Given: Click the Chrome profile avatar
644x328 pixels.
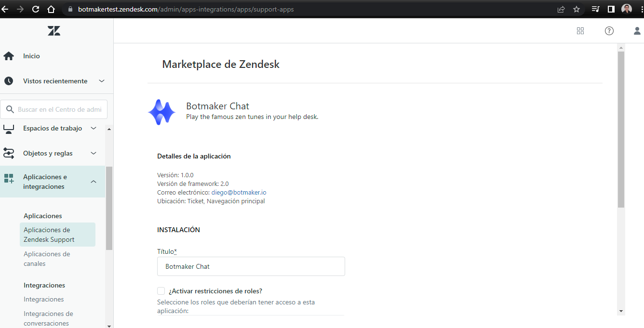Looking at the screenshot, I should [x=627, y=9].
